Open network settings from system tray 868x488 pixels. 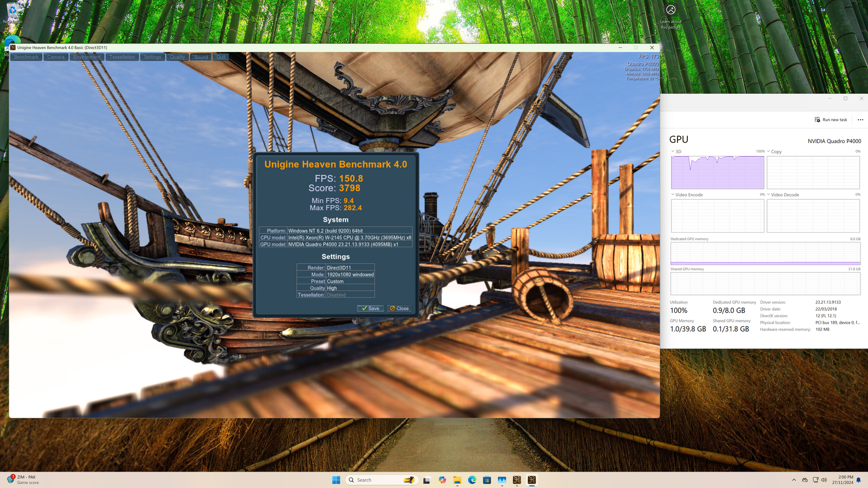click(815, 480)
